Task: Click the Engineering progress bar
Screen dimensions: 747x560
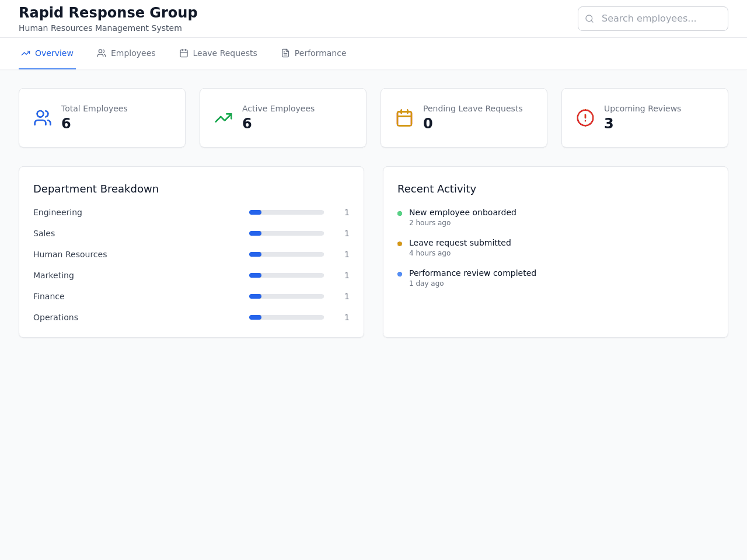Action: click(x=287, y=212)
